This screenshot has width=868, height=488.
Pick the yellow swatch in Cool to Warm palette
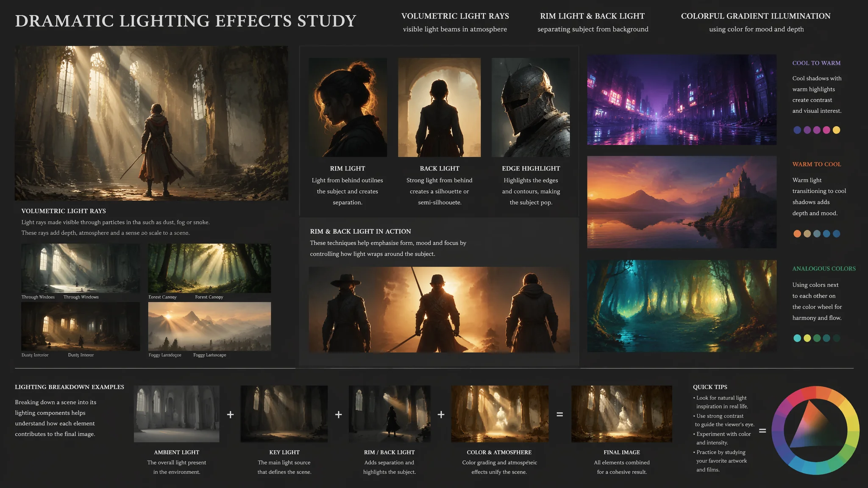click(836, 130)
